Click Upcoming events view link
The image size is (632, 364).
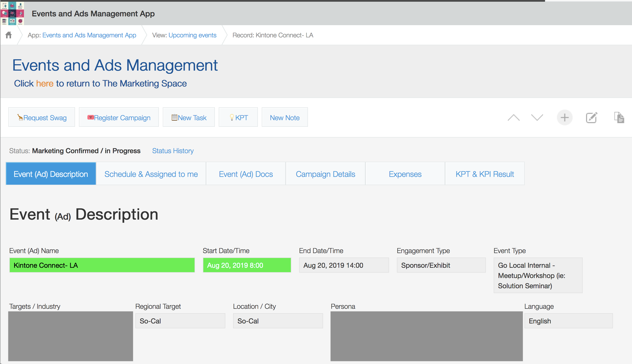tap(192, 35)
